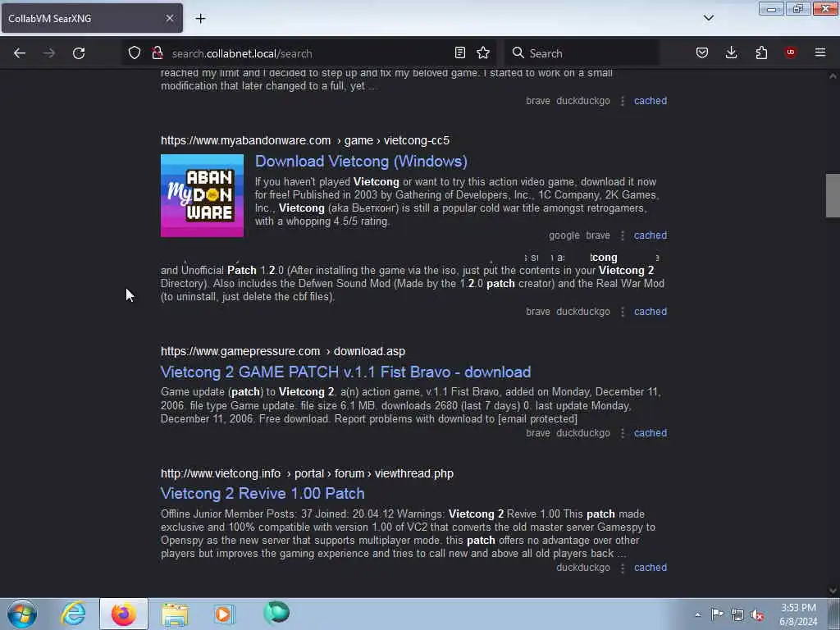Open the Windows Start menu orb

click(22, 614)
